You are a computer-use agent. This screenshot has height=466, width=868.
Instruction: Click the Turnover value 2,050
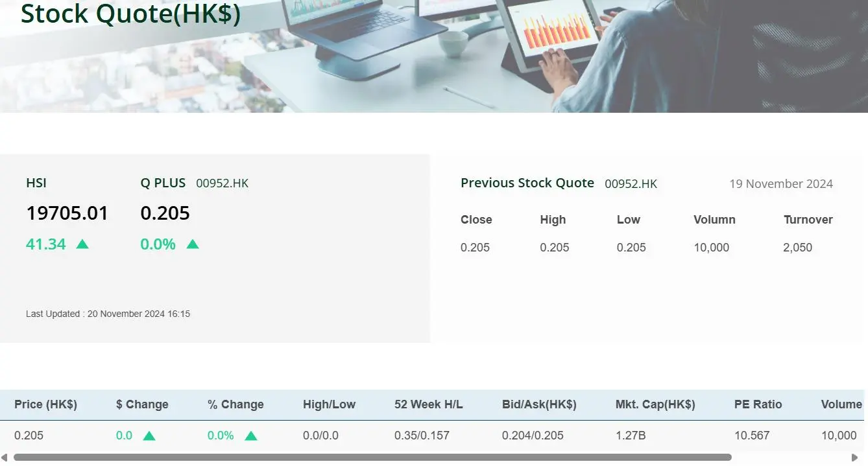click(x=798, y=248)
